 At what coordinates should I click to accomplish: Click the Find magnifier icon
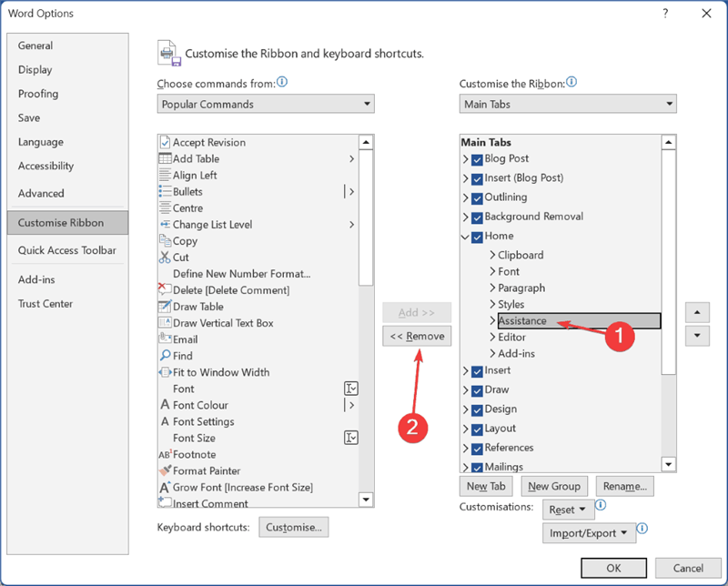(x=165, y=356)
